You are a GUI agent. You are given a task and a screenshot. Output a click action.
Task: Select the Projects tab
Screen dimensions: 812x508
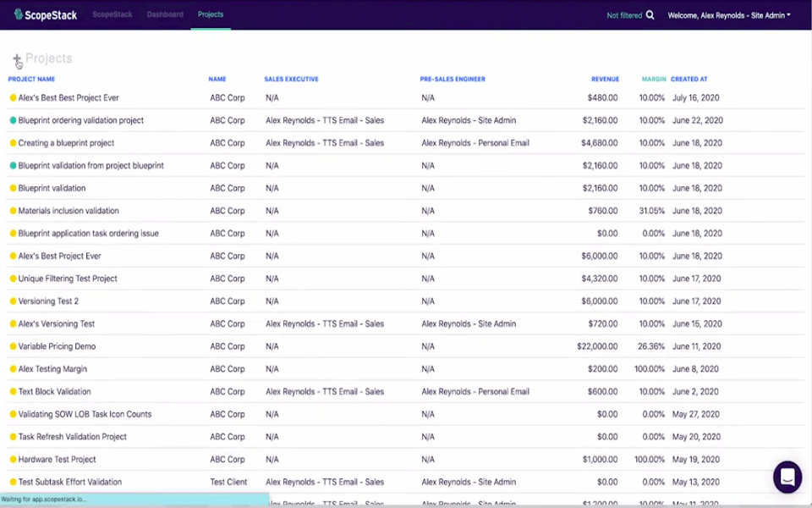coord(211,14)
